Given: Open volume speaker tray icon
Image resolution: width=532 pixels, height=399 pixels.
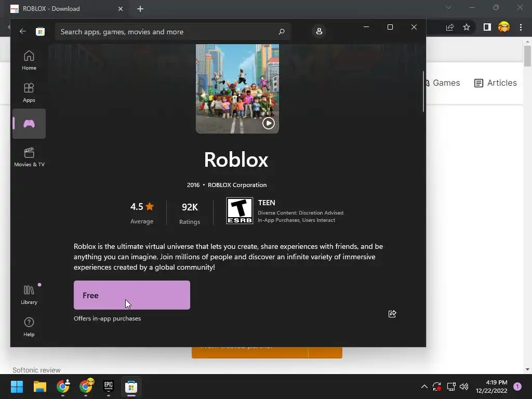Looking at the screenshot, I should [464, 387].
